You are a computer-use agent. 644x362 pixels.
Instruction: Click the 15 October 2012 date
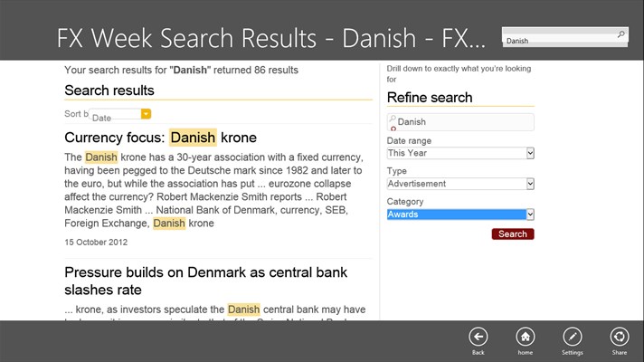(96, 243)
